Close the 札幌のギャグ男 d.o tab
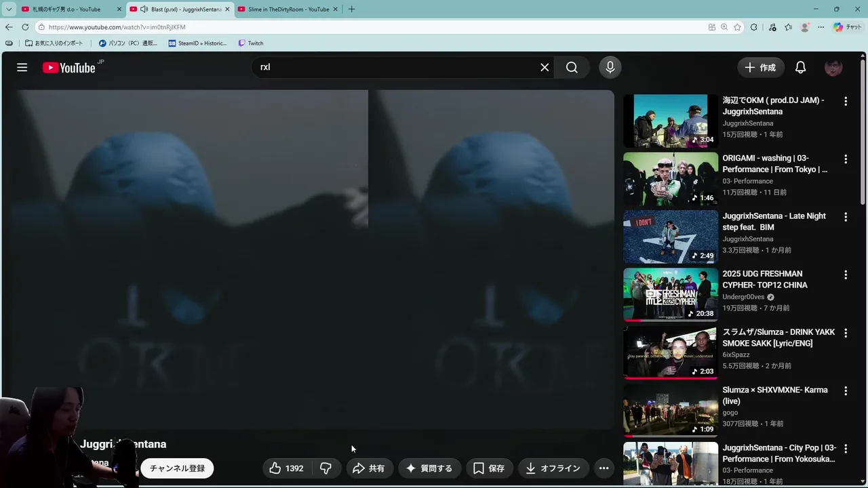868x488 pixels. pyautogui.click(x=119, y=9)
